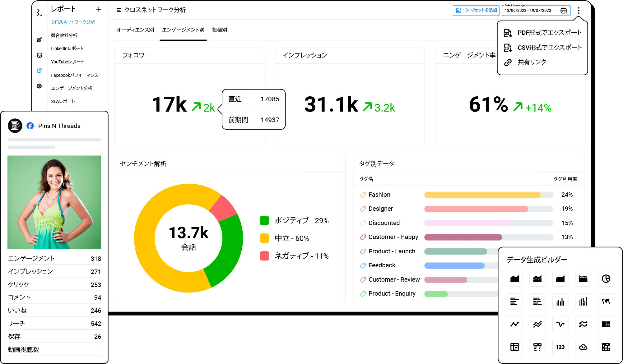The height and width of the screenshot is (364, 623).
Task: Open the inbox icon in sidebar
Action: tap(40, 55)
